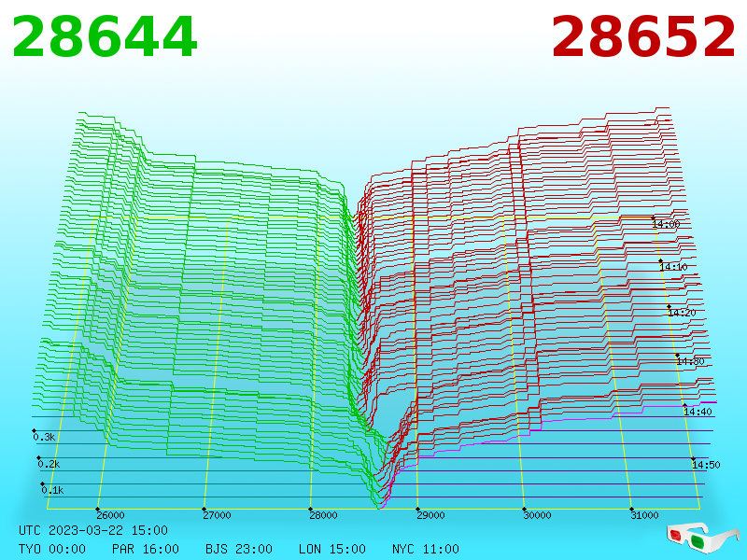Click the 30000 price axis label
This screenshot has height=560, width=747.
point(538,515)
